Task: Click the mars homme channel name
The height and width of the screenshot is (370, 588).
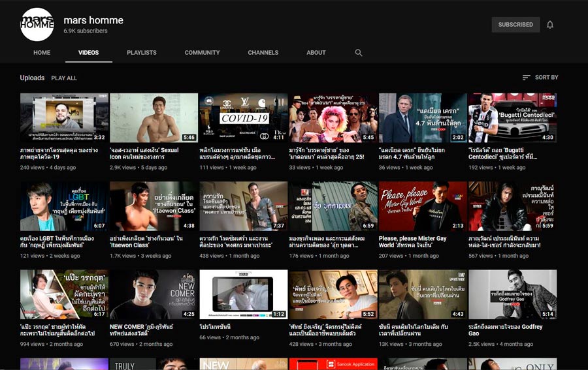Action: point(93,20)
